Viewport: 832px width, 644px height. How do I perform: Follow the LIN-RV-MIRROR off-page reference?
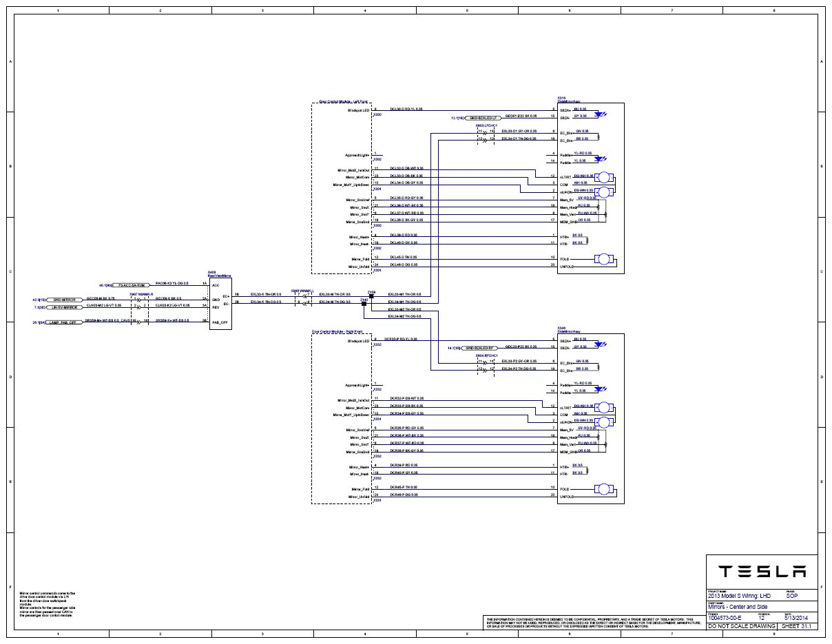tap(65, 307)
